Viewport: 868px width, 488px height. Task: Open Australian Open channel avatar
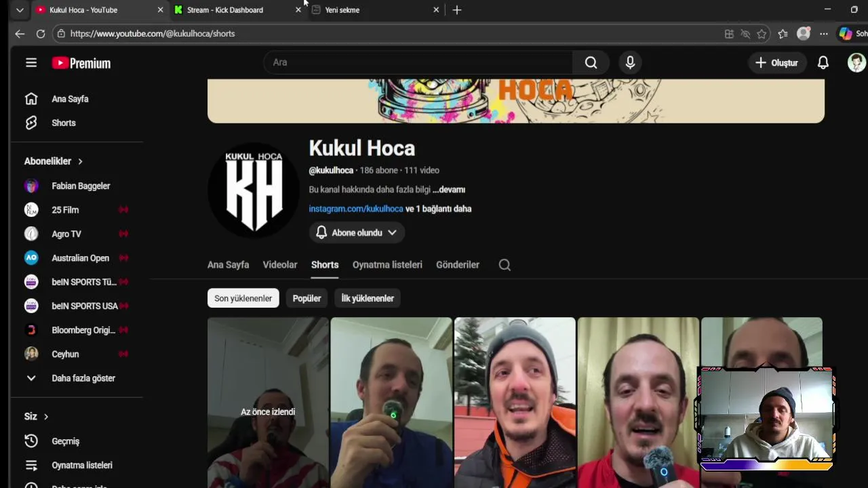[x=31, y=258]
